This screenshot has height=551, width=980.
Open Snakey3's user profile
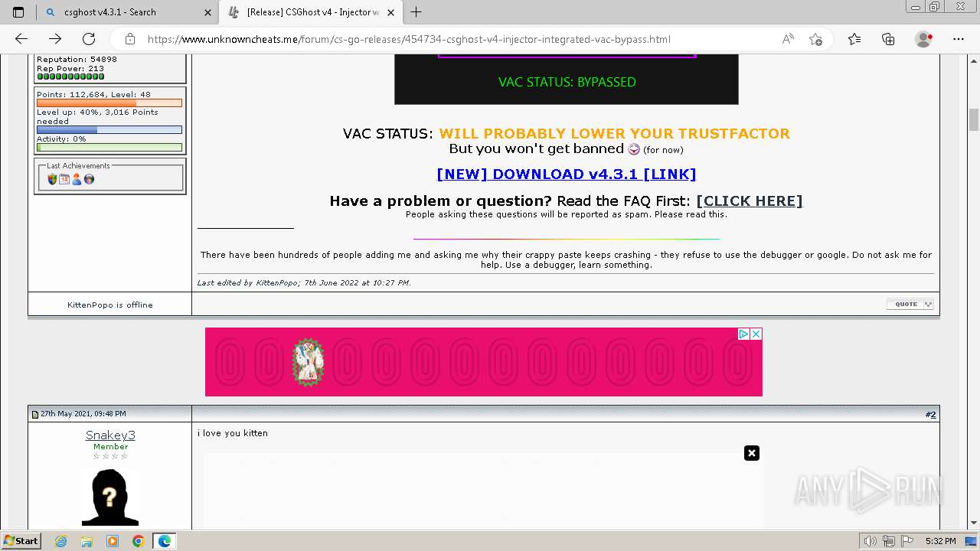(x=110, y=435)
